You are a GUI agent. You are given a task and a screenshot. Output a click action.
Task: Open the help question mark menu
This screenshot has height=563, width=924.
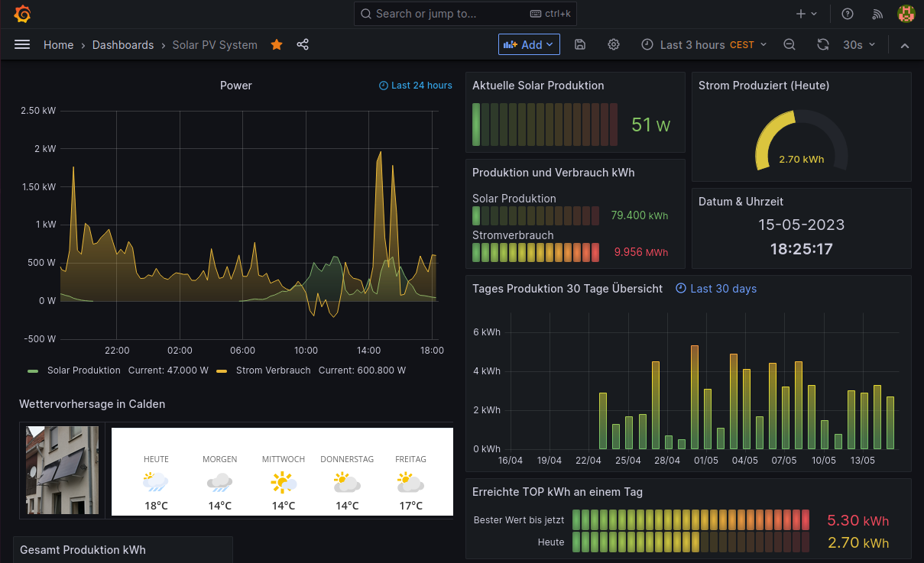coord(848,14)
